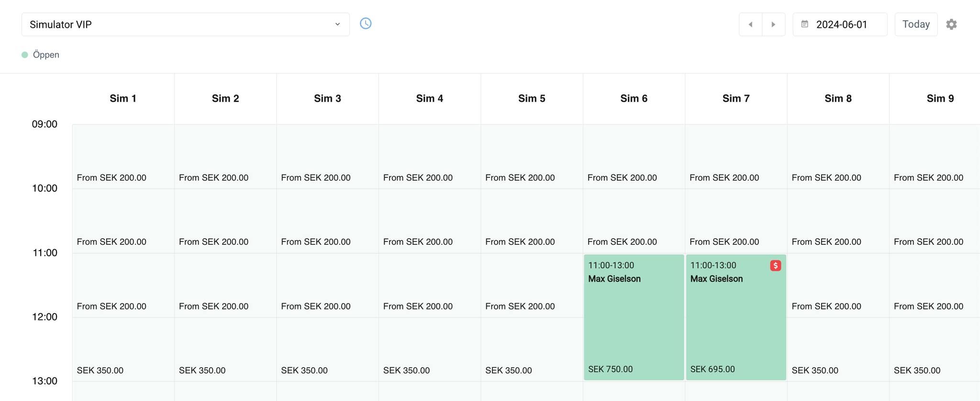
Task: Open Max Giselson booking on Sim 7
Action: (736, 317)
